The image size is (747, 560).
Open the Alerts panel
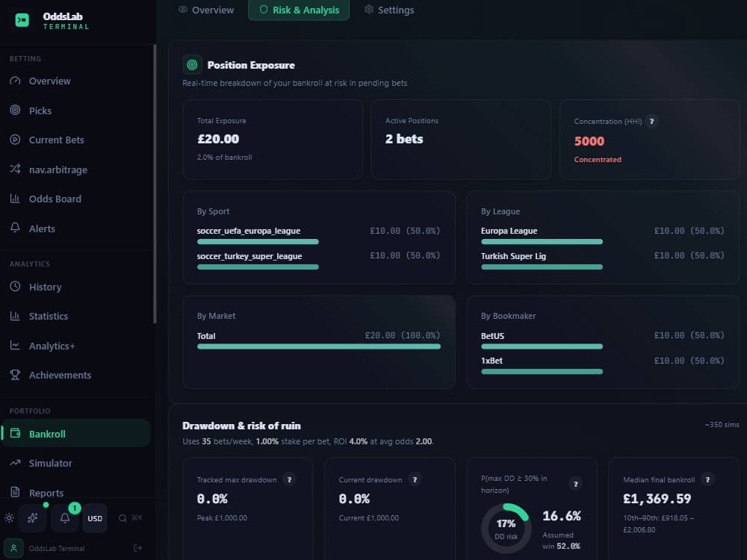(42, 228)
